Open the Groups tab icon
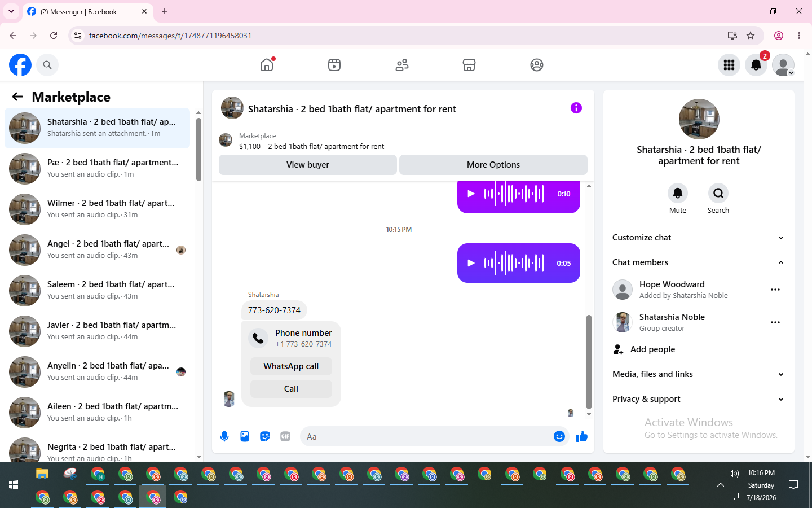This screenshot has height=508, width=812. (537, 65)
